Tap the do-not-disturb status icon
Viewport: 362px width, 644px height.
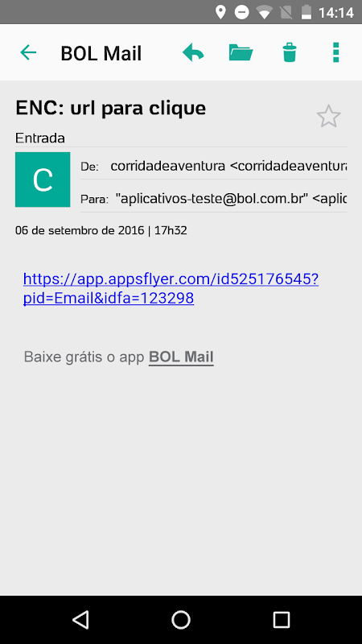241,12
